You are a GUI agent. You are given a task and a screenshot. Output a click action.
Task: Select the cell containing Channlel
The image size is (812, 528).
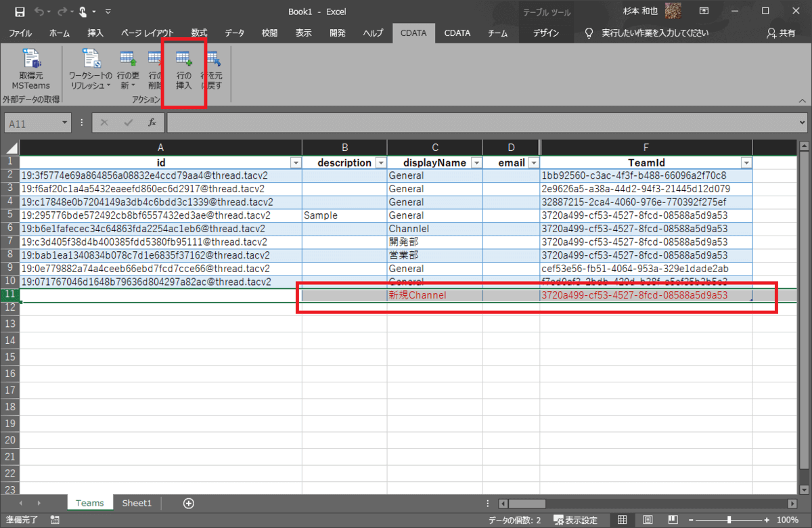(434, 229)
